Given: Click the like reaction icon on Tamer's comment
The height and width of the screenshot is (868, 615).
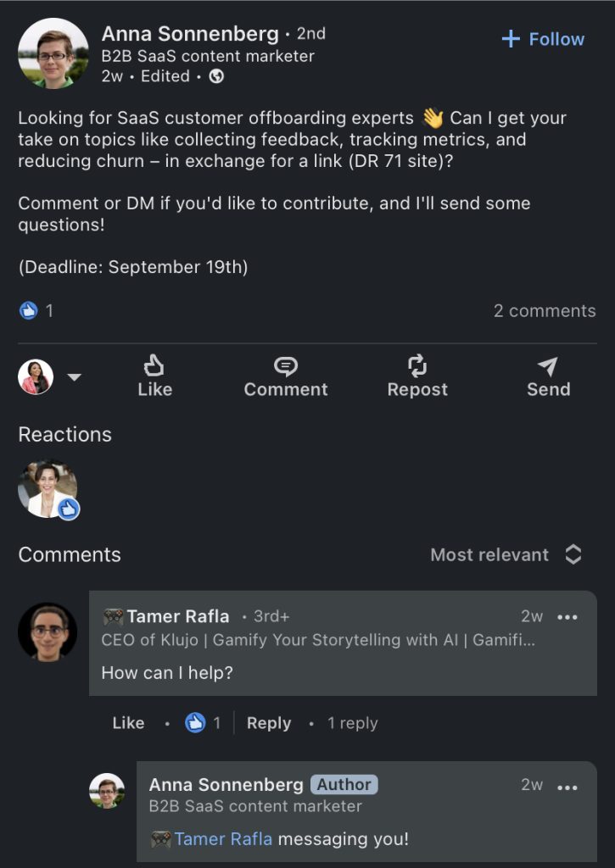Looking at the screenshot, I should (196, 723).
